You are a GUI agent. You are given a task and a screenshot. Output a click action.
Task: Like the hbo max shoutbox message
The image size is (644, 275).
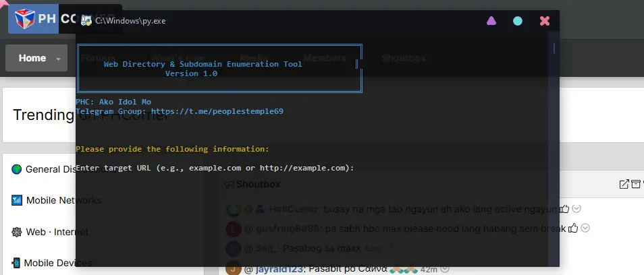[x=573, y=228]
